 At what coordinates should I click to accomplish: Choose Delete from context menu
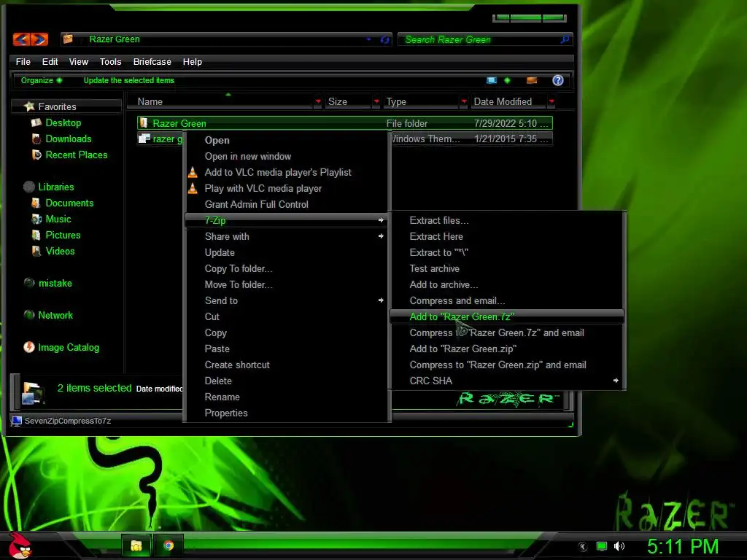pos(286,381)
